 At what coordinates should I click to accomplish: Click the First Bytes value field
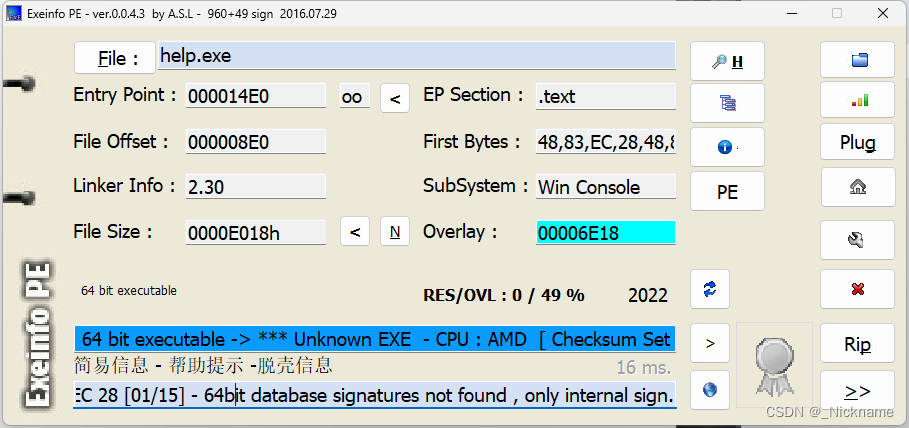[606, 142]
